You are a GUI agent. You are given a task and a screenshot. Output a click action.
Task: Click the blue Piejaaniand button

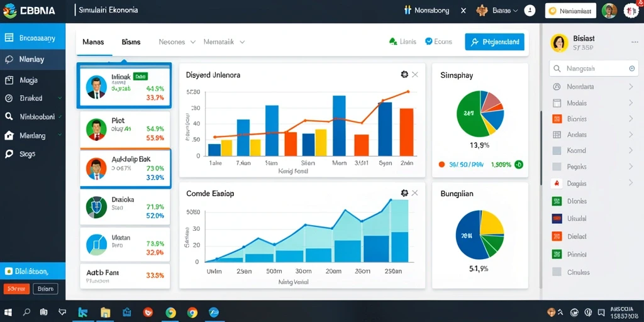[x=494, y=42]
